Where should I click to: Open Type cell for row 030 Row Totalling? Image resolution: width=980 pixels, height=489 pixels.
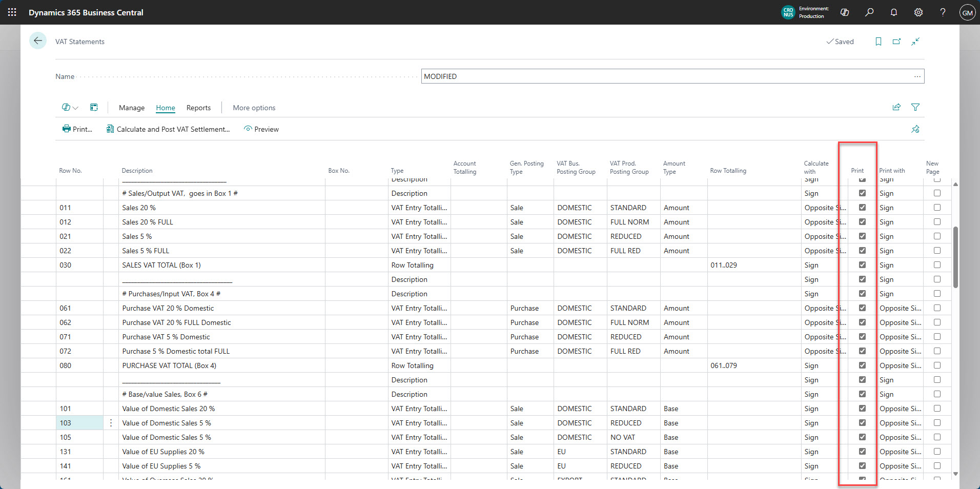point(419,265)
